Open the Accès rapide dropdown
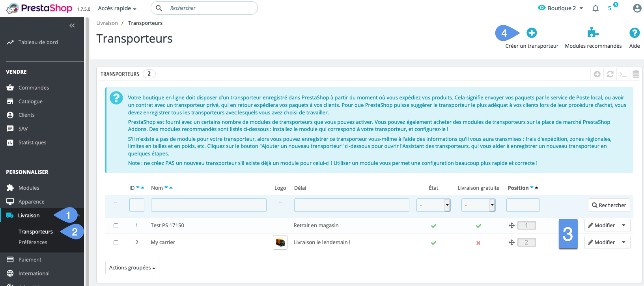Image resolution: width=644 pixels, height=286 pixels. (117, 8)
